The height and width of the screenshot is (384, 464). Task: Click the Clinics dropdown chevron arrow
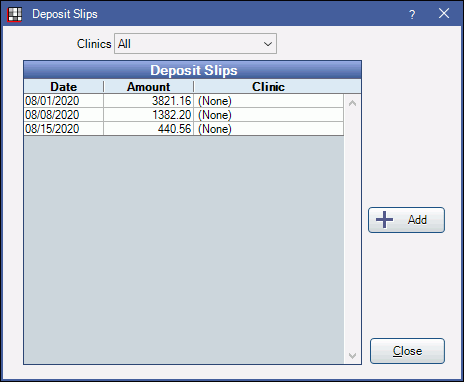pos(268,44)
